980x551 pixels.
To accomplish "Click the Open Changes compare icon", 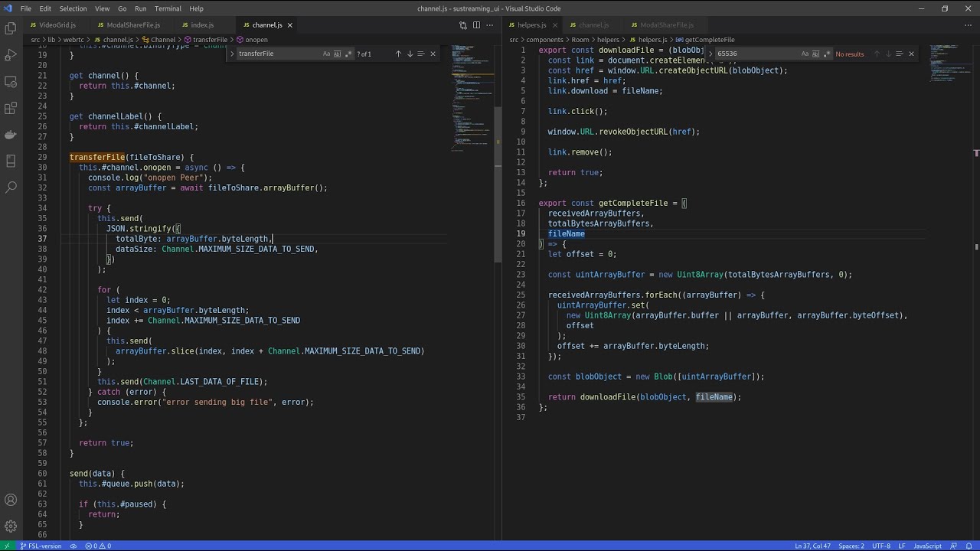I will pos(462,25).
